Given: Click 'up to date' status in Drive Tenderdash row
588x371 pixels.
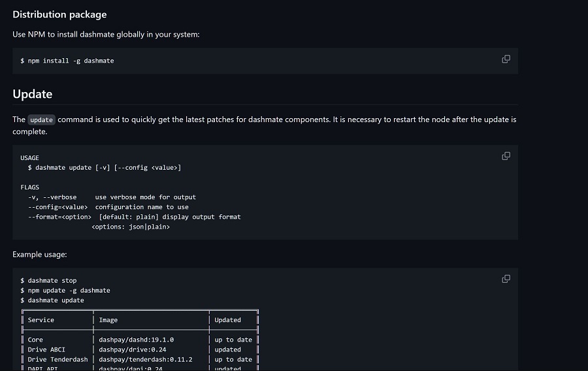Looking at the screenshot, I should (233, 359).
